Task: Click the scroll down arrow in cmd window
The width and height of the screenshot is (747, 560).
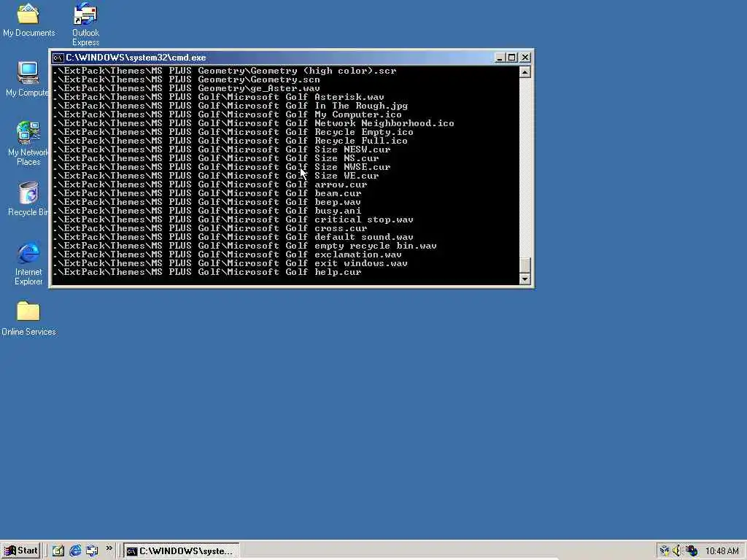Action: pos(525,279)
